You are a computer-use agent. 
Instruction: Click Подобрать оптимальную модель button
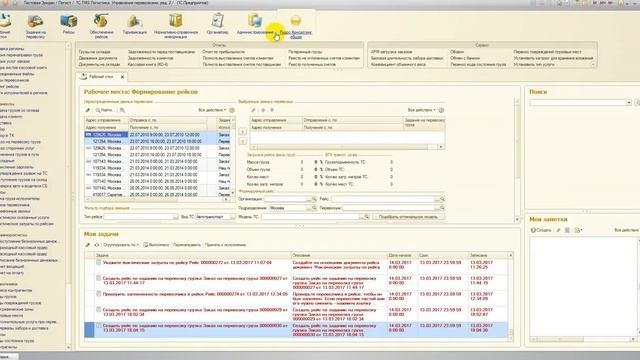(x=408, y=217)
